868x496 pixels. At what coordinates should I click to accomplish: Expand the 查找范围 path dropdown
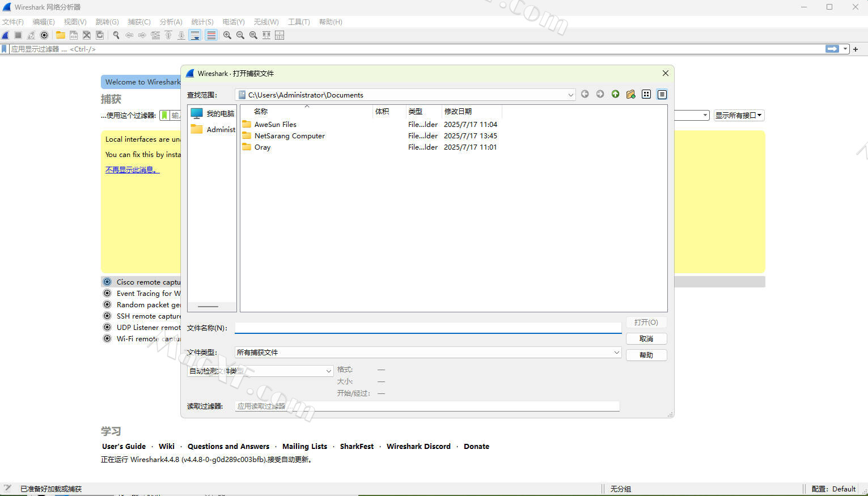pos(570,95)
